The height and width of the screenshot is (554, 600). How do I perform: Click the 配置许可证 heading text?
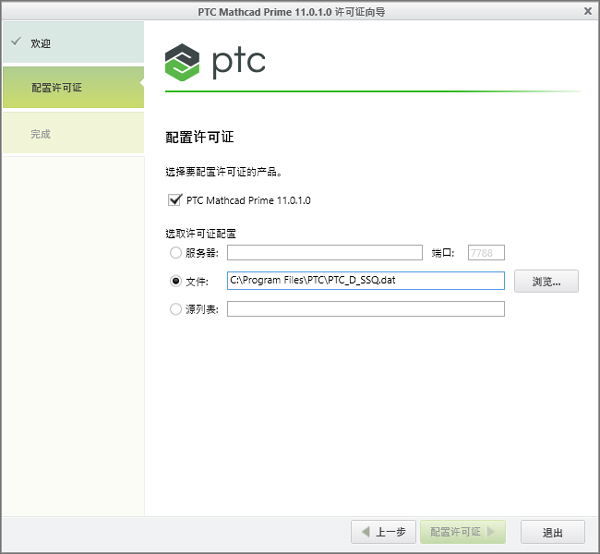tap(199, 137)
